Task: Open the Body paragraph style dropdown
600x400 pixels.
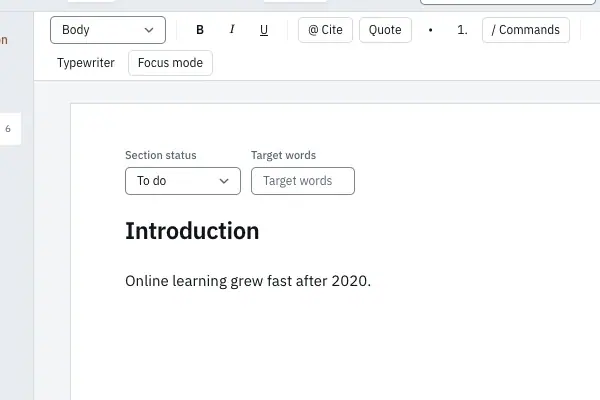Action: point(108,30)
